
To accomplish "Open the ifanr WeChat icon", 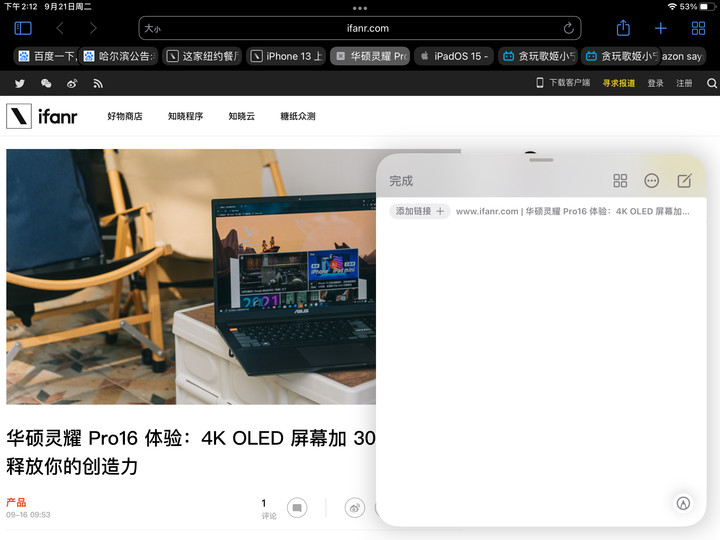I will [46, 84].
